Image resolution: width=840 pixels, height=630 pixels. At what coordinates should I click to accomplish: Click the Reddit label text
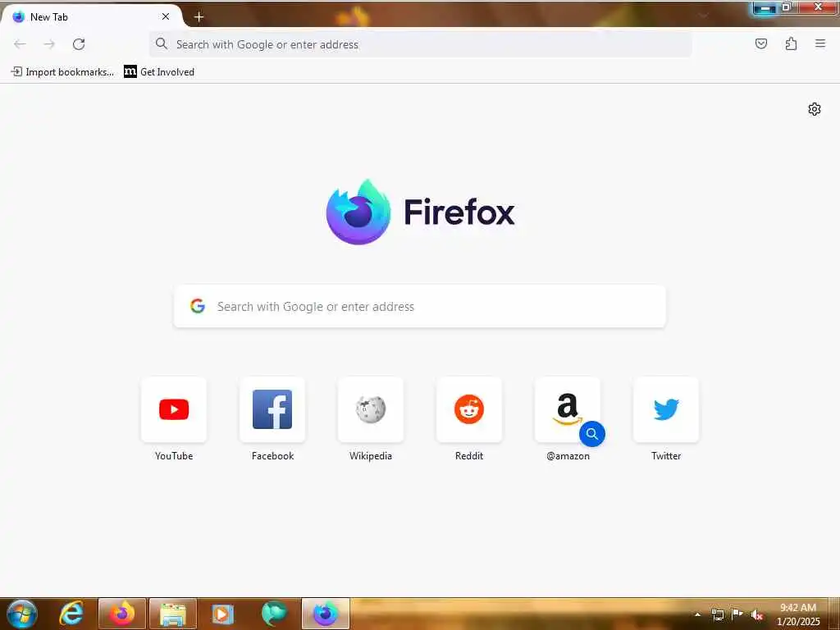click(x=469, y=456)
